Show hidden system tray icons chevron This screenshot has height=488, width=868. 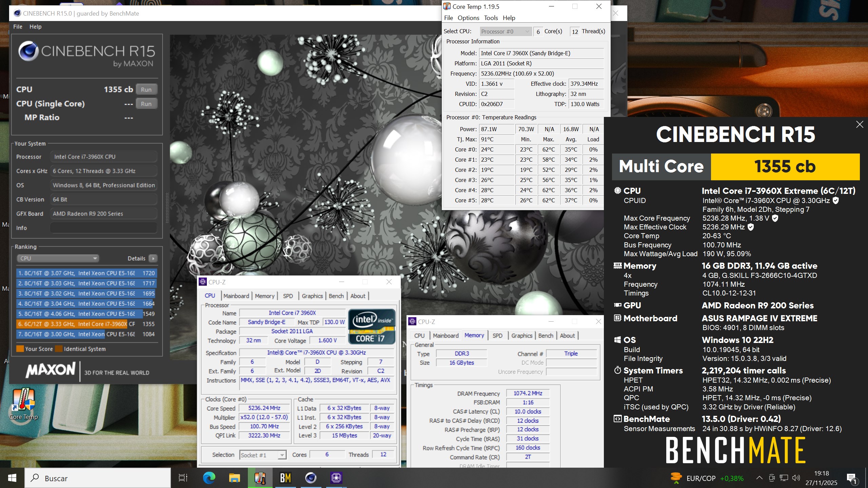coord(759,478)
